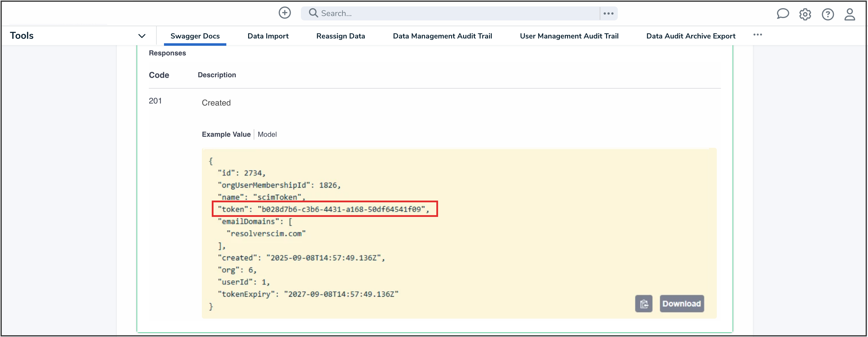
Task: Select User Management Audit Trail tab
Action: pyautogui.click(x=569, y=36)
